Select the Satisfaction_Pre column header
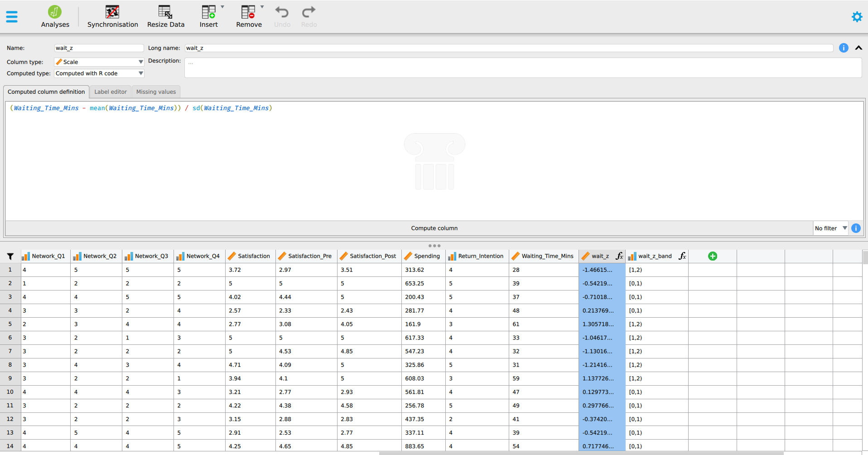The width and height of the screenshot is (868, 455). [x=306, y=256]
